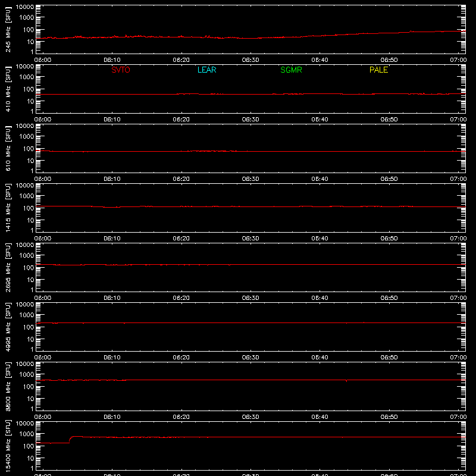Click the 07:00 label under the 8800 MHz plot
Viewport: 476px width, 476px height.
click(458, 417)
